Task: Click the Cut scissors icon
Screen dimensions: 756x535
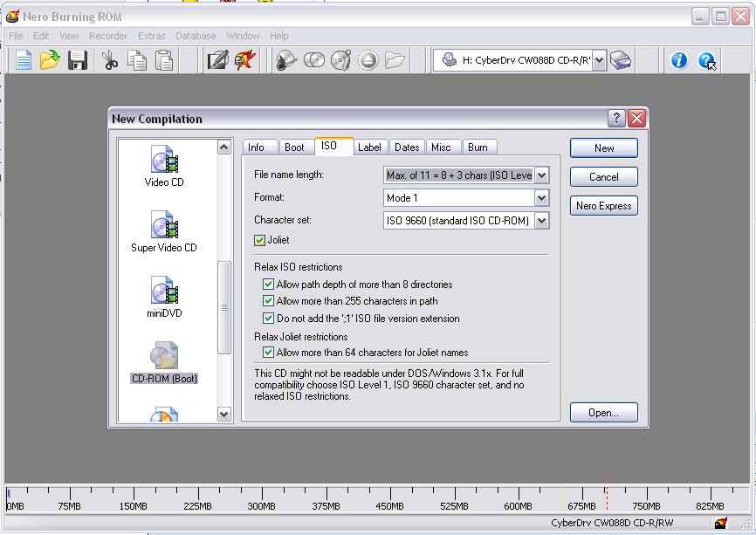Action: pos(110,60)
